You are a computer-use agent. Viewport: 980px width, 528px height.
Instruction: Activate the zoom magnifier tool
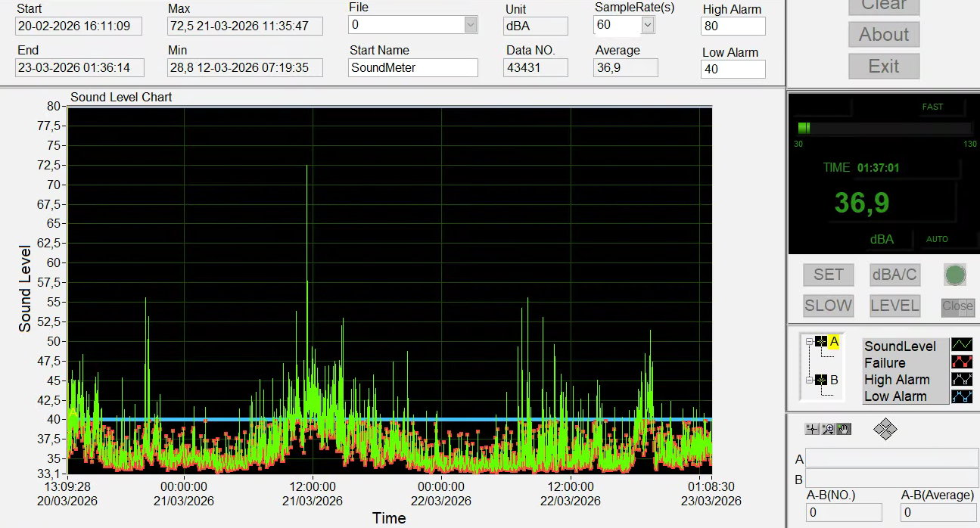pos(828,430)
